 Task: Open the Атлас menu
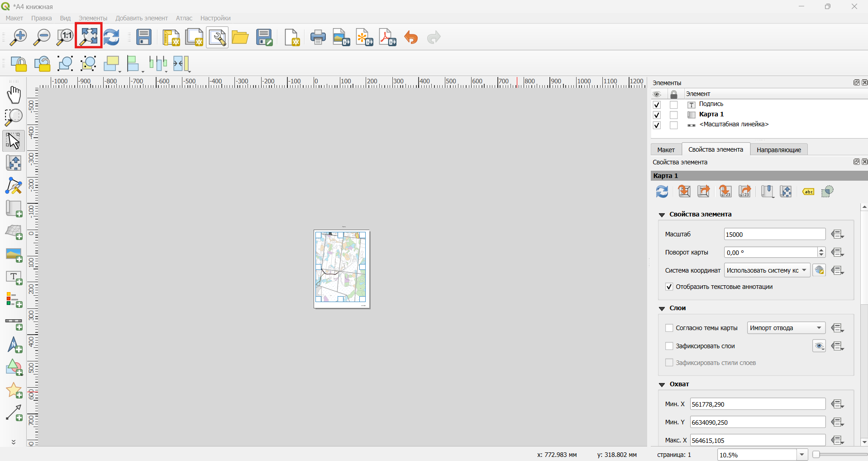point(184,18)
